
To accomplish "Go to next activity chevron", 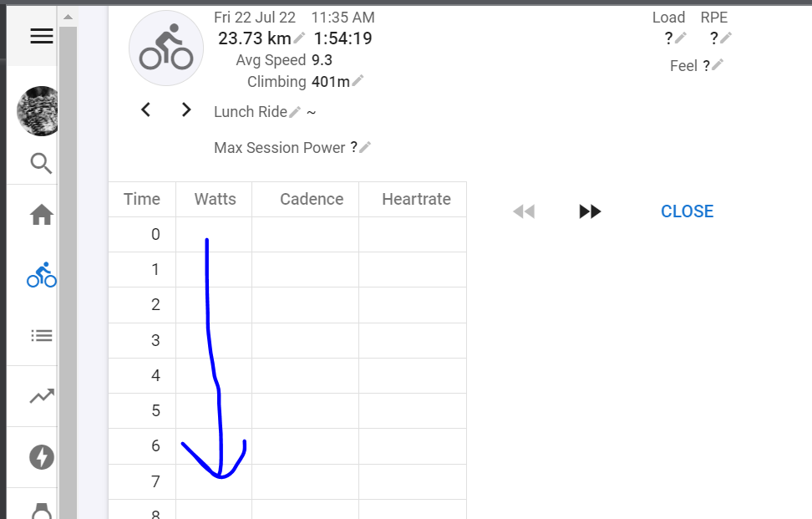I will (186, 109).
